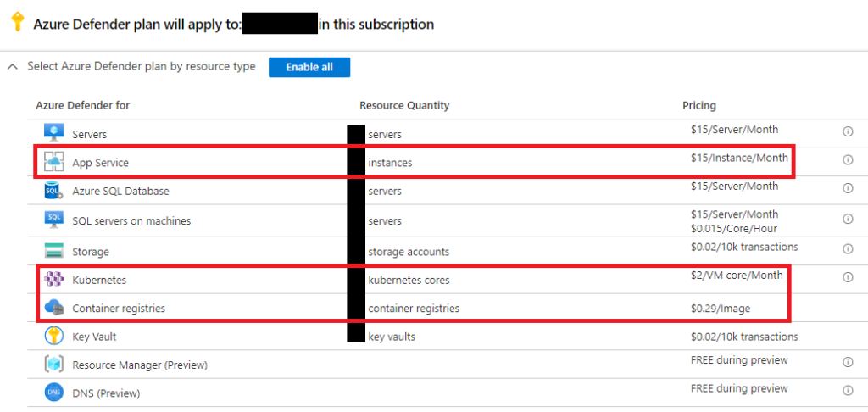Open info tooltip for Storage pricing
This screenshot has height=412, width=868.
tap(847, 248)
